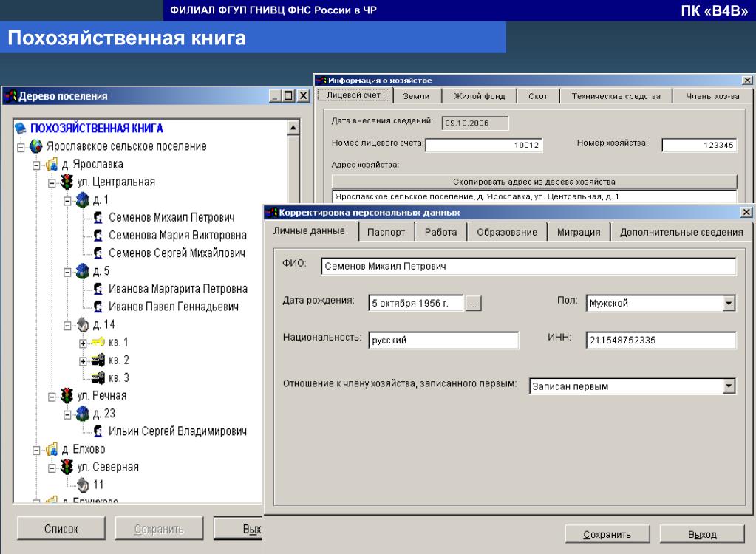Click the Национальность input field

click(443, 340)
